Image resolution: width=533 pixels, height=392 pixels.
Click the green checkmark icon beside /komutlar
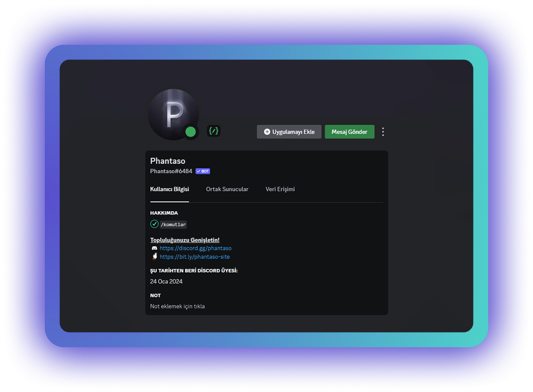tap(154, 224)
